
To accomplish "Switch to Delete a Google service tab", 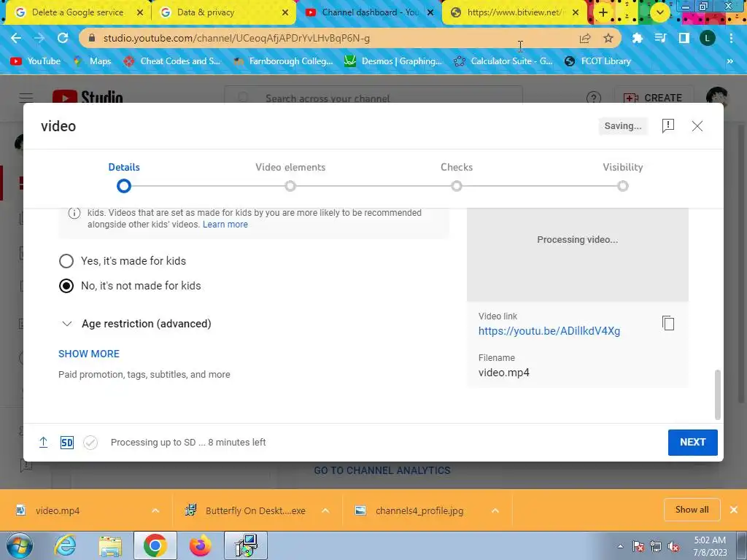I will [77, 12].
